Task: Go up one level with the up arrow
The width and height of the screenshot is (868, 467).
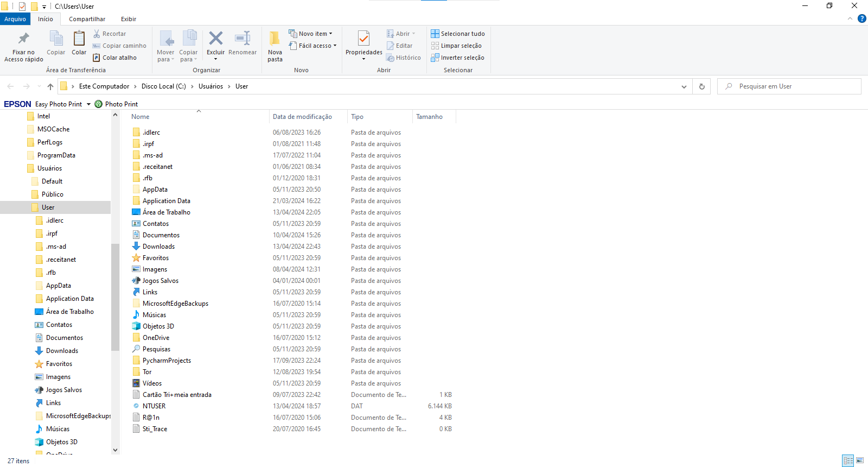Action: click(x=50, y=86)
